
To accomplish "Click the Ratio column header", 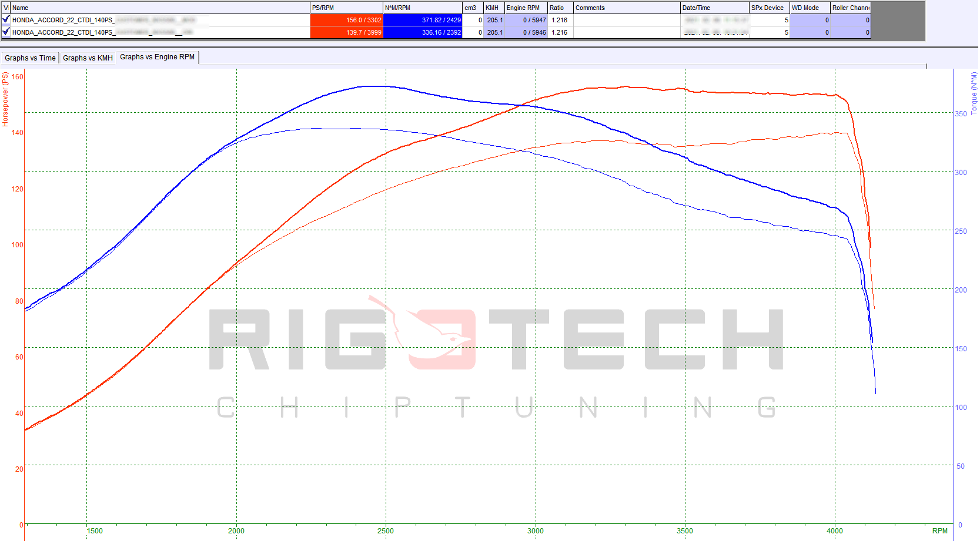I will tap(560, 8).
